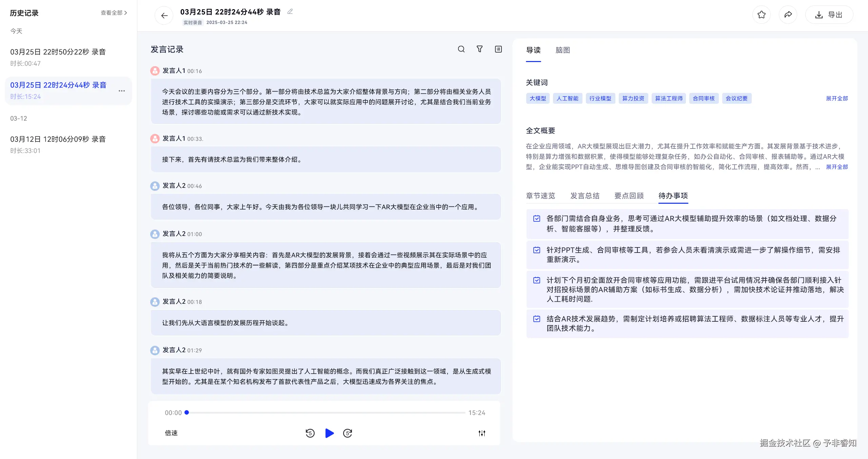Favorite this recording with star icon
868x459 pixels.
point(762,15)
